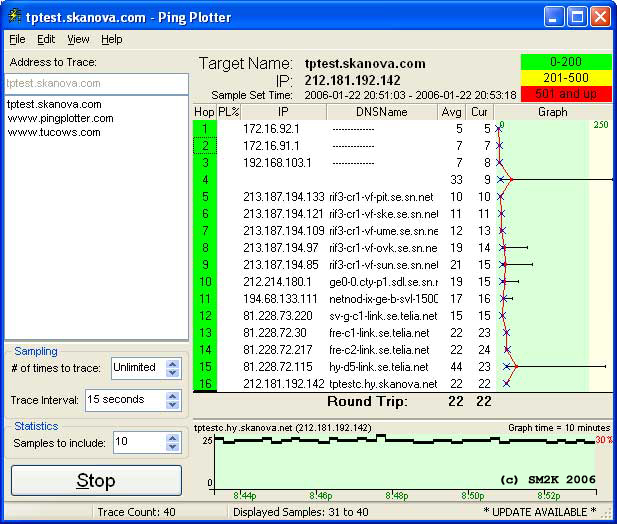The height and width of the screenshot is (524, 617).
Task: Click DNS name rif3-cr1-vf-pit.se.sn.net
Action: 381,197
